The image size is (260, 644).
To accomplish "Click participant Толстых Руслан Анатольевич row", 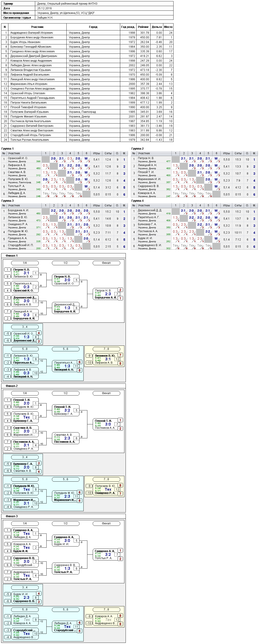I will pyautogui.click(x=87, y=140).
